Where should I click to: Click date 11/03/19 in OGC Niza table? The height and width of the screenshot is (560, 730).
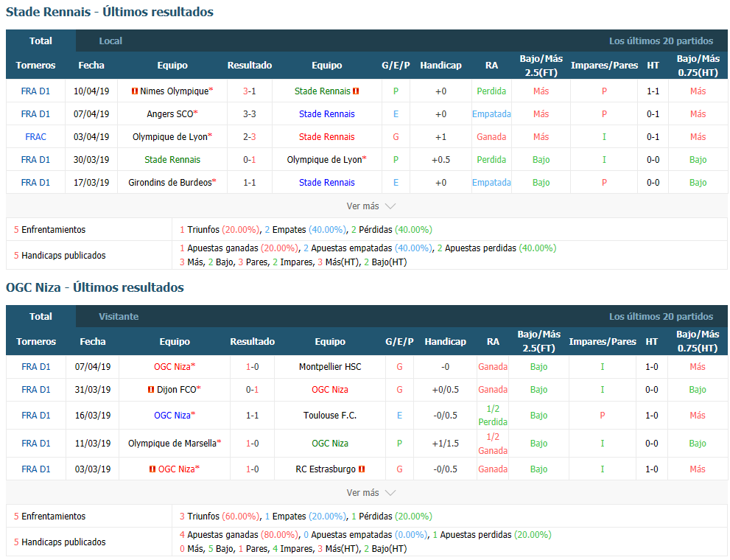click(x=93, y=443)
